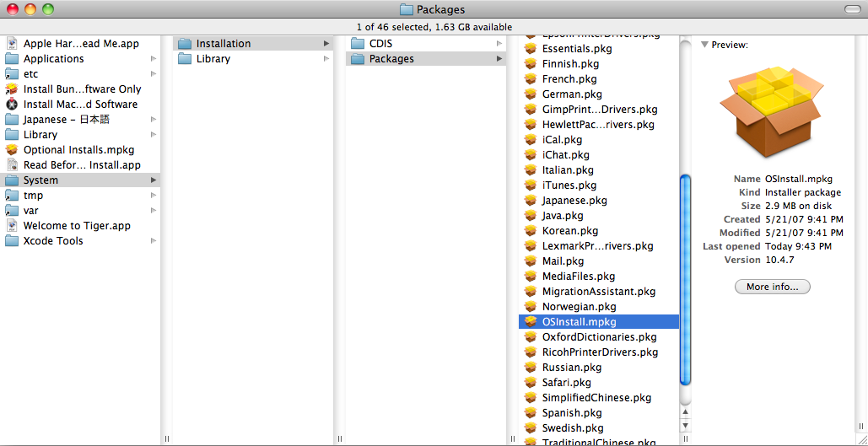Click the iTunes.pkg package icon
The width and height of the screenshot is (868, 446).
[531, 185]
